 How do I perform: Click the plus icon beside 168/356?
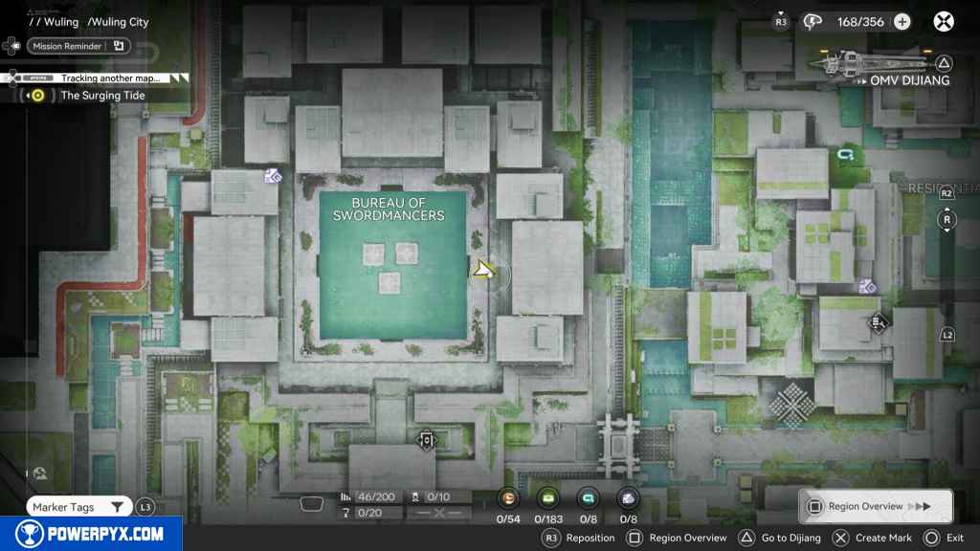pos(902,22)
